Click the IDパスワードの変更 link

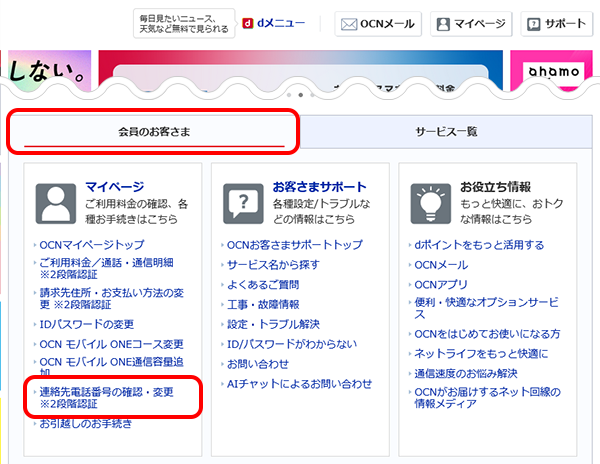pos(87,324)
